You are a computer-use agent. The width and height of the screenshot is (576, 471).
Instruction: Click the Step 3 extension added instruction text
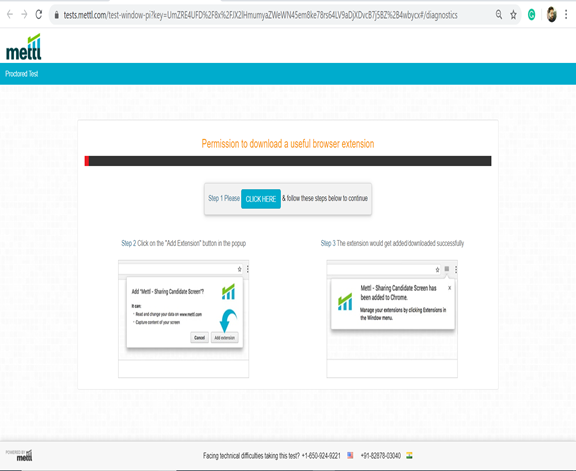click(392, 243)
